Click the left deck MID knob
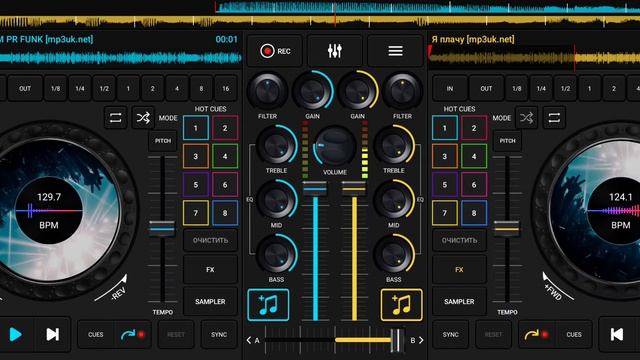Viewport: 640px width, 360px height. point(276,200)
